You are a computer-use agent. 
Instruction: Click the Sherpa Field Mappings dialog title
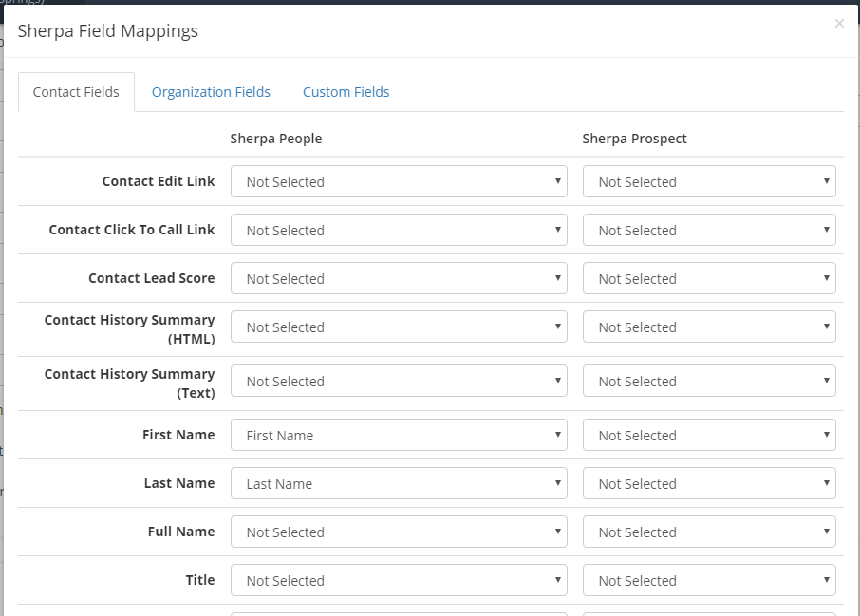(108, 31)
